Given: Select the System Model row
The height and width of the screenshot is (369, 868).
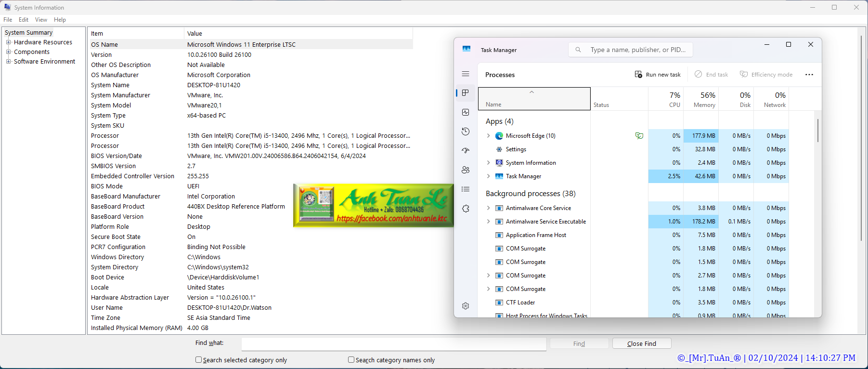Looking at the screenshot, I should click(250, 105).
